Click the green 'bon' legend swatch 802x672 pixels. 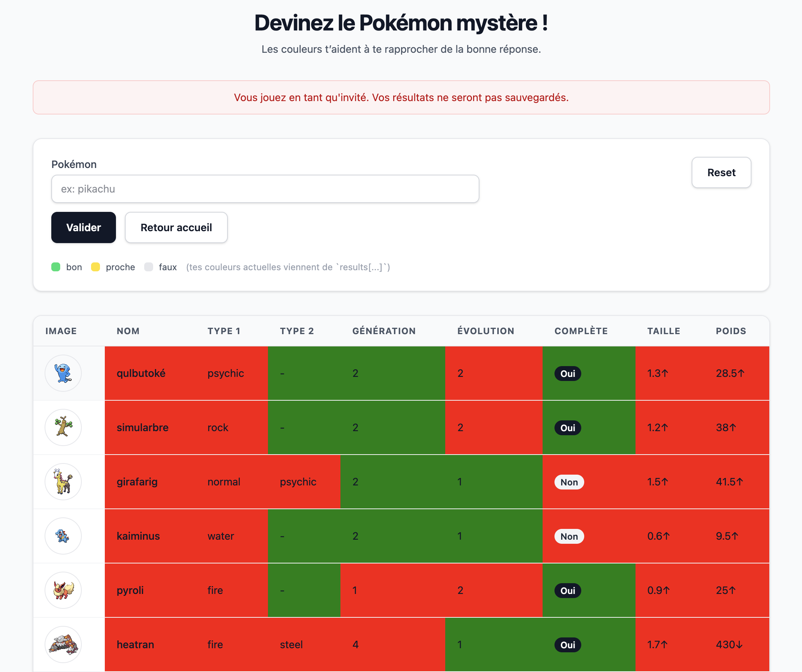click(x=56, y=266)
